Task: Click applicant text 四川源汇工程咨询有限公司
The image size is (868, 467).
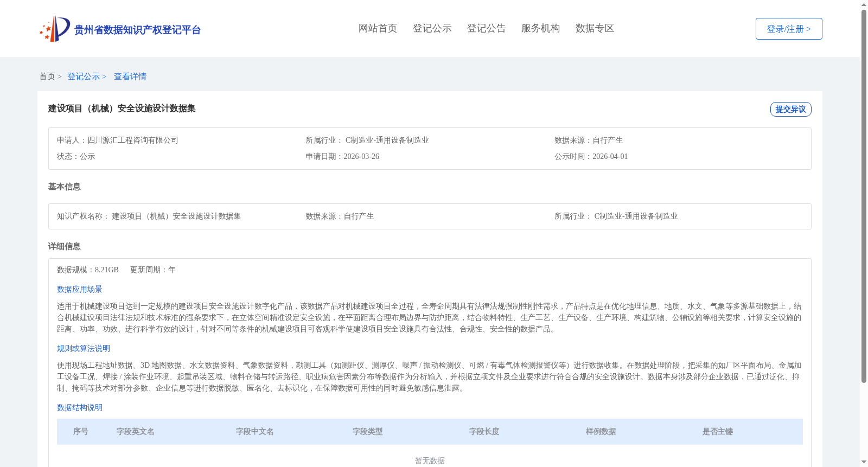Action: 133,140
